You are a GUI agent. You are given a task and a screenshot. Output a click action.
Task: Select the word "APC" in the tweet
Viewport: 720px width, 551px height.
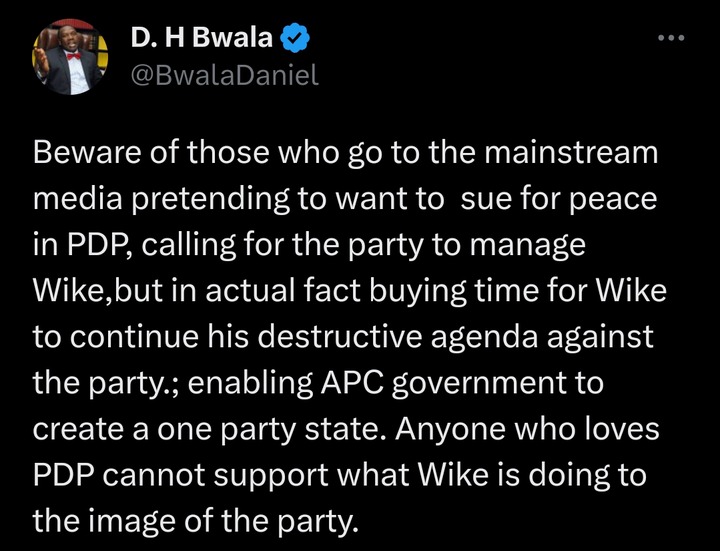point(351,383)
